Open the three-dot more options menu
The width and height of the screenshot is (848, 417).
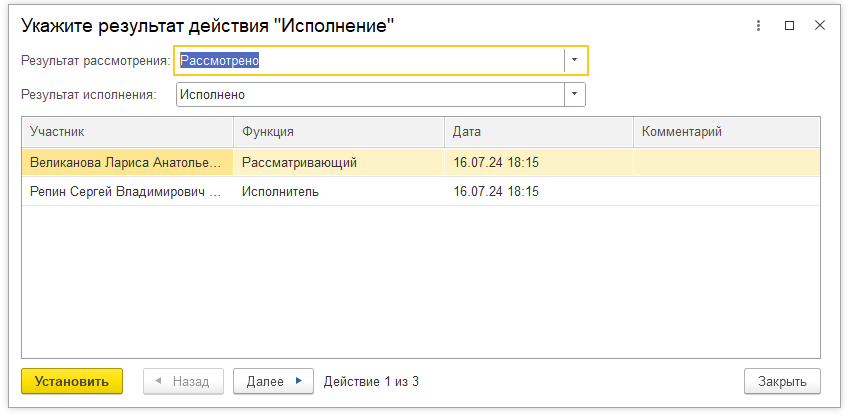pos(759,26)
